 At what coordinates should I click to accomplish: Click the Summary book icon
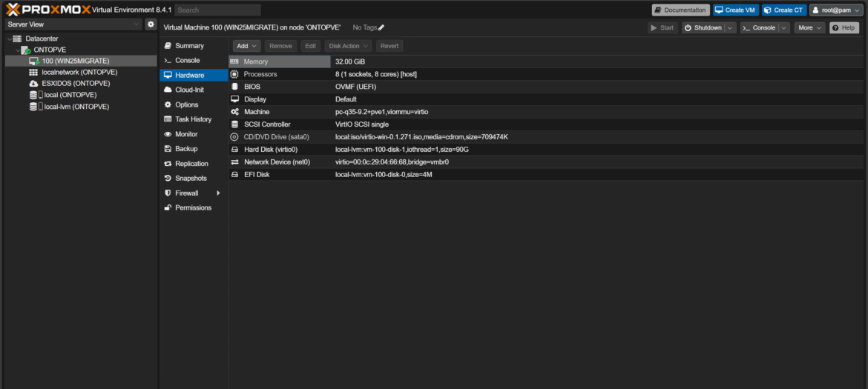168,46
